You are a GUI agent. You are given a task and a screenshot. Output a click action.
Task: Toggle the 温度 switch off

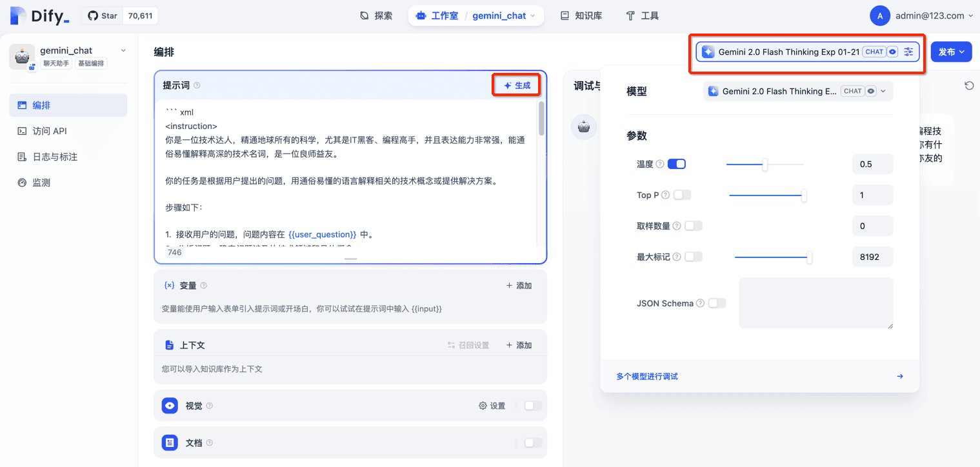(676, 164)
